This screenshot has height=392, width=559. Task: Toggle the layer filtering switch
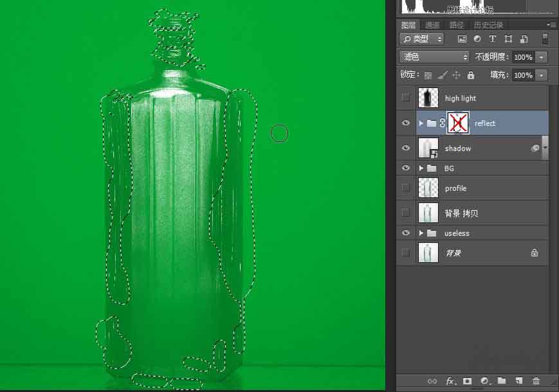[x=545, y=39]
